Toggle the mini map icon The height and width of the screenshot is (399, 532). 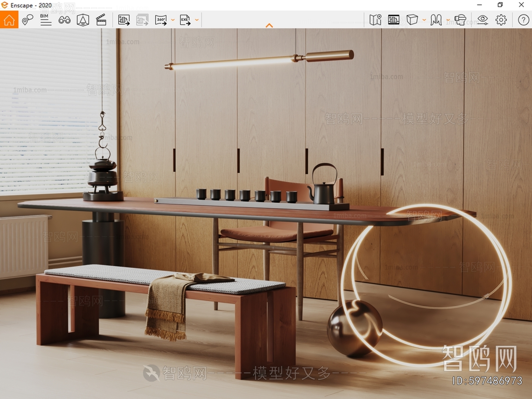[x=375, y=20]
